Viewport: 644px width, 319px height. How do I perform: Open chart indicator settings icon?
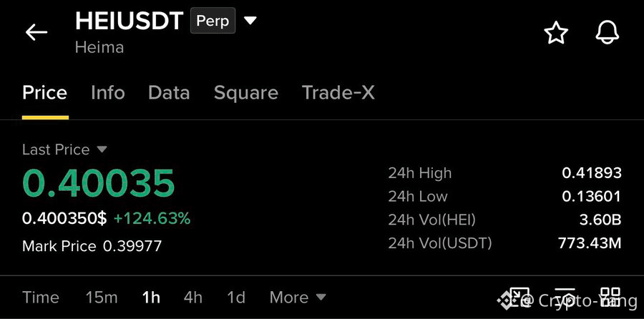pos(565,297)
